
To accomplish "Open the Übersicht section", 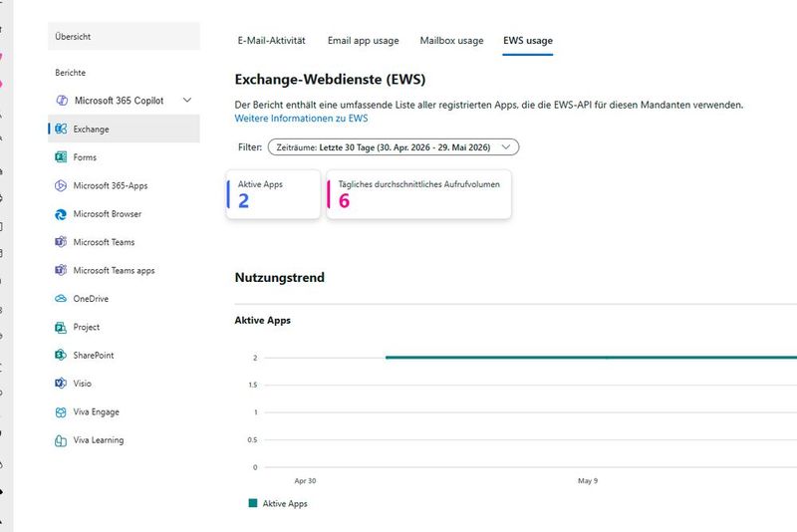I will coord(124,36).
